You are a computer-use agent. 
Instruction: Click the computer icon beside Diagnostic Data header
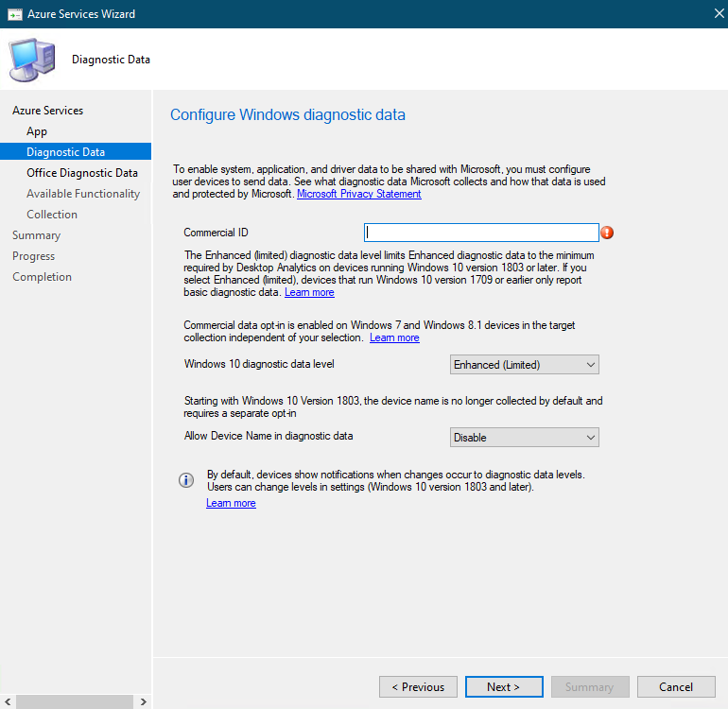tap(32, 60)
